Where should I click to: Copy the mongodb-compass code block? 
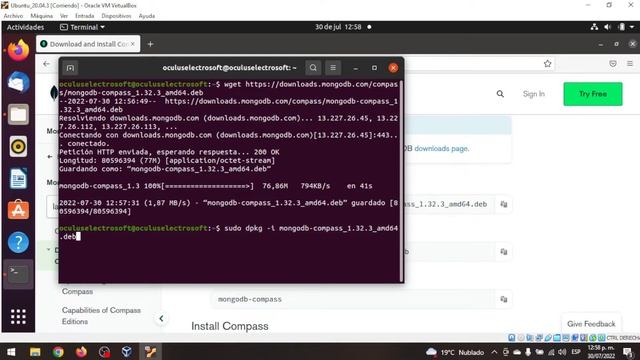tap(504, 299)
